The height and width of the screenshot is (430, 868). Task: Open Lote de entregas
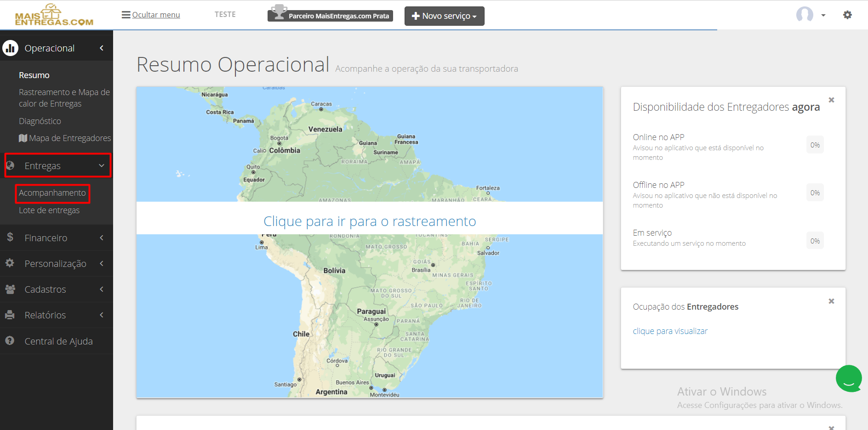coord(49,210)
